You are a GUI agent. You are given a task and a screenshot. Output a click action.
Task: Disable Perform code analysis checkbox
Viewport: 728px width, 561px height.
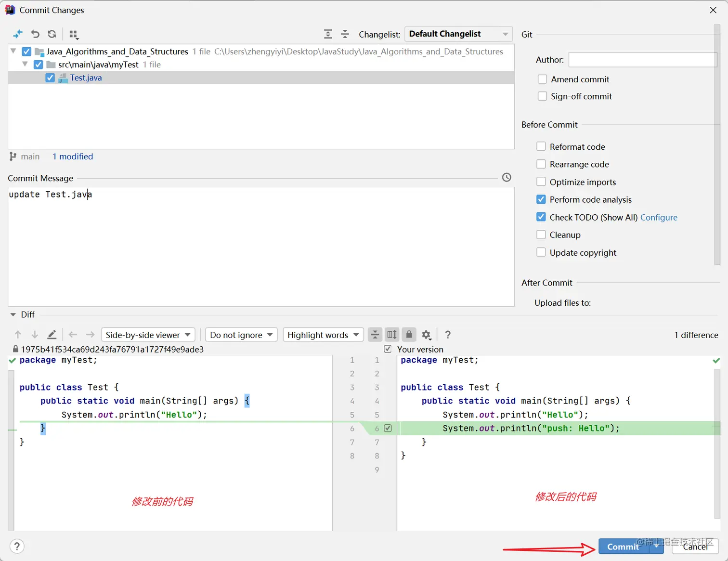541,199
